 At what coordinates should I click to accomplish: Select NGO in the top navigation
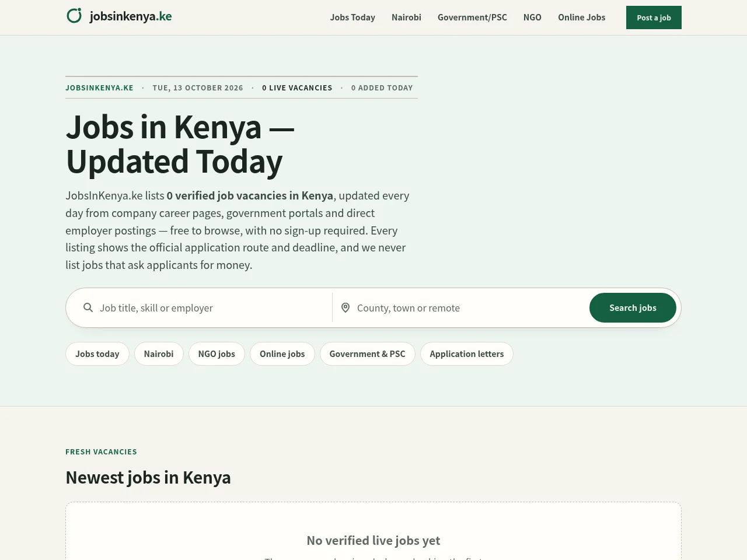coord(532,17)
